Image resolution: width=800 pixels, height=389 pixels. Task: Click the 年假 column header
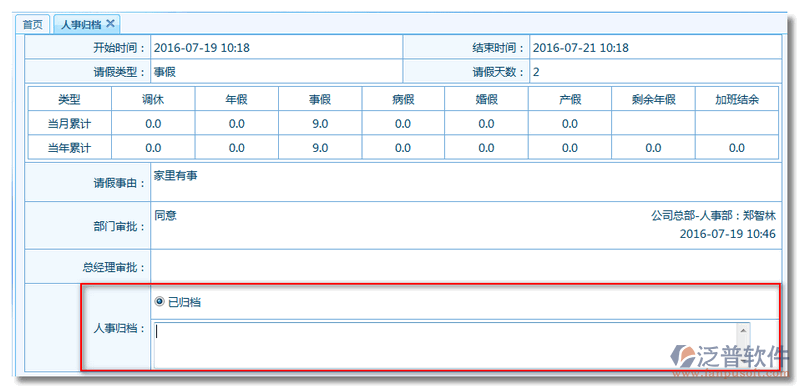click(237, 100)
